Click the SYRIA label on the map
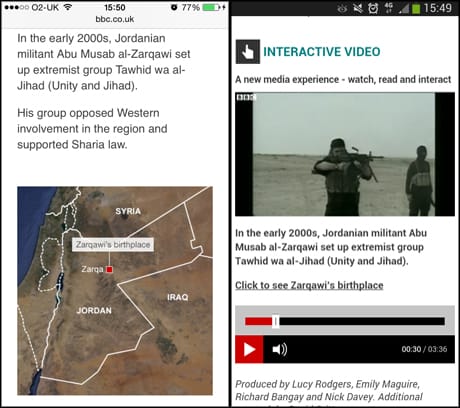Screen dimensions: 460x408 [128, 211]
